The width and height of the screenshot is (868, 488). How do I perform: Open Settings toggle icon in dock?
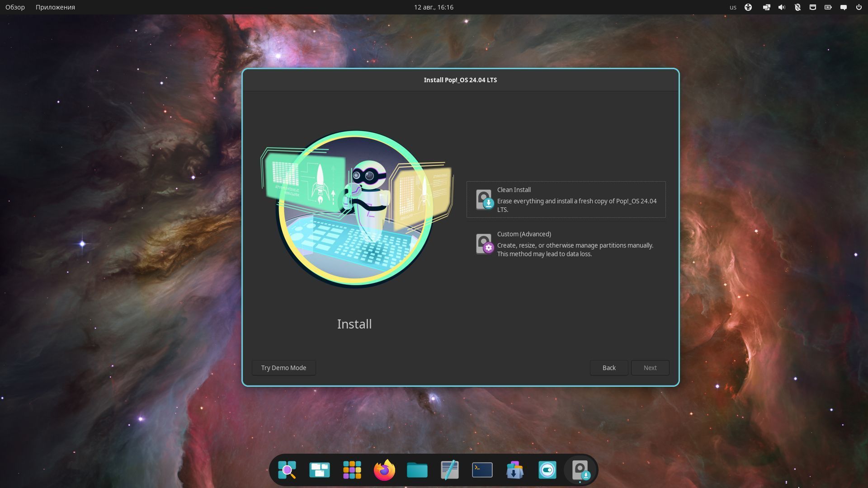547,470
